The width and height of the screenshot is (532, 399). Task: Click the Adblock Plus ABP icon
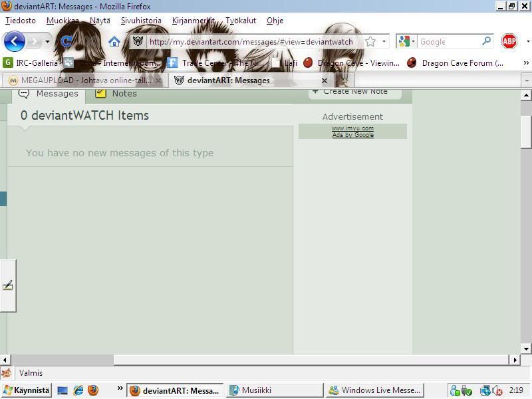(509, 41)
